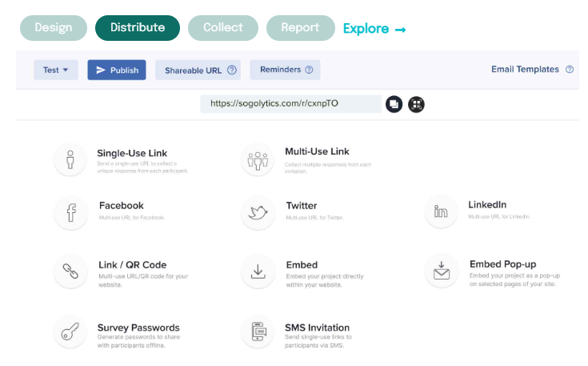The image size is (588, 366).
Task: Select the Twitter bird icon
Action: [258, 213]
